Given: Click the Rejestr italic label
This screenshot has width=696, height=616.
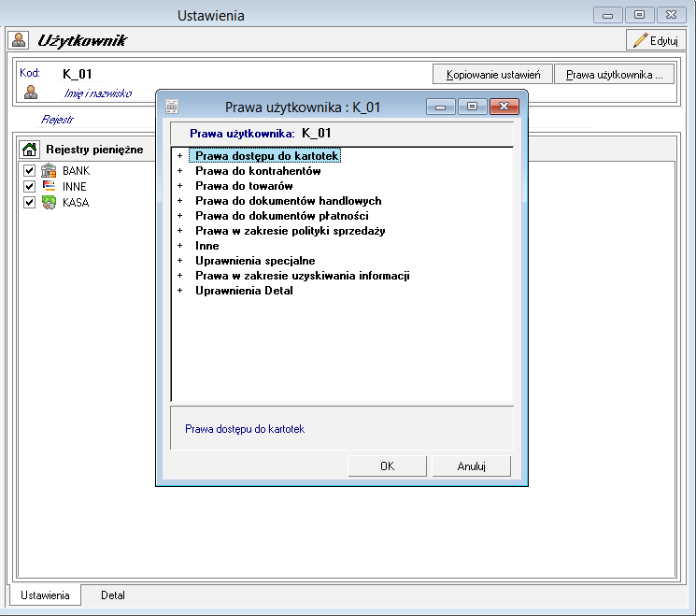Looking at the screenshot, I should point(57,119).
